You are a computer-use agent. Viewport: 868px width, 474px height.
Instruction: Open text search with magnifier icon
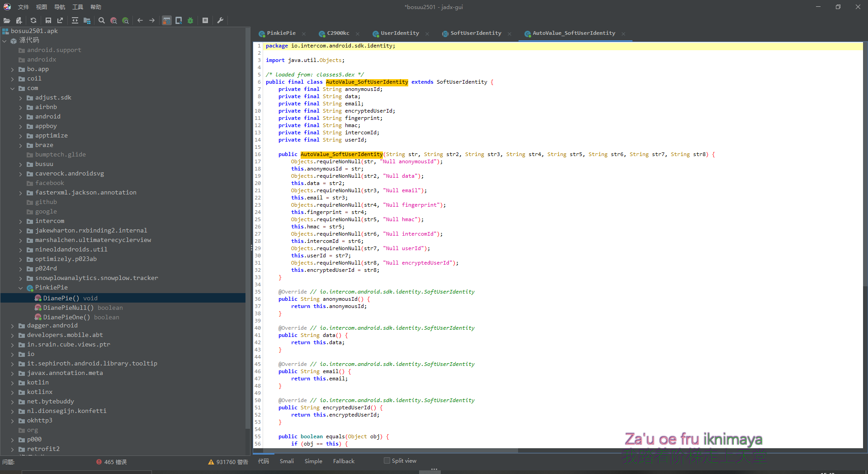(102, 20)
